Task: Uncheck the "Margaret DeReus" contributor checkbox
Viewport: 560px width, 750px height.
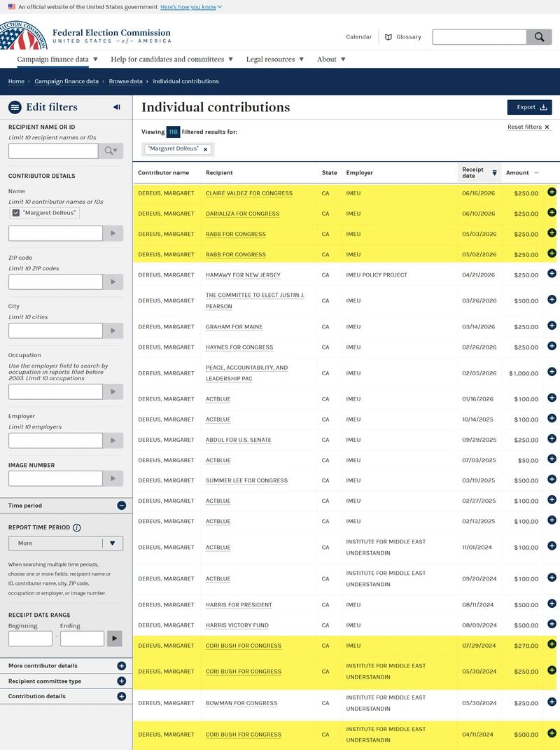Action: pyautogui.click(x=16, y=213)
